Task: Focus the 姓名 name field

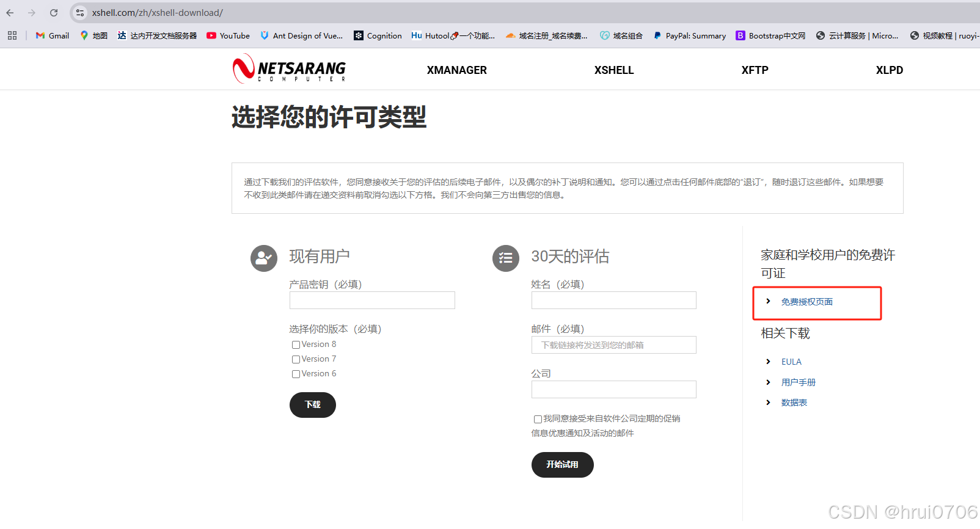Action: (614, 301)
